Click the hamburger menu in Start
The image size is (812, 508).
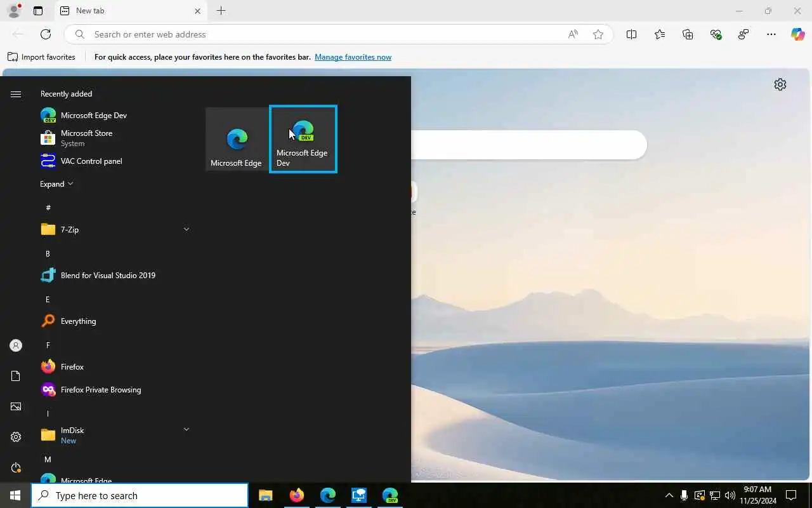coord(16,94)
